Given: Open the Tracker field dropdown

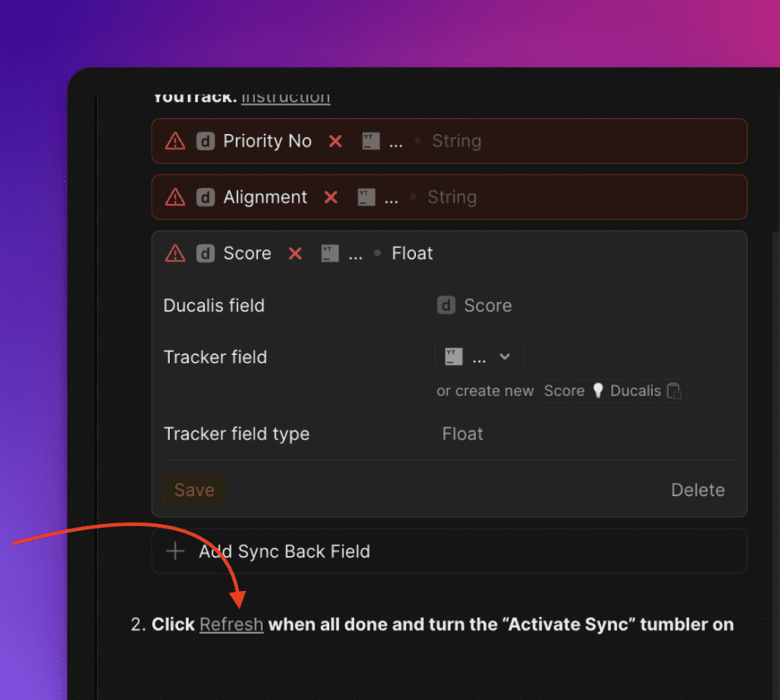Looking at the screenshot, I should point(480,356).
